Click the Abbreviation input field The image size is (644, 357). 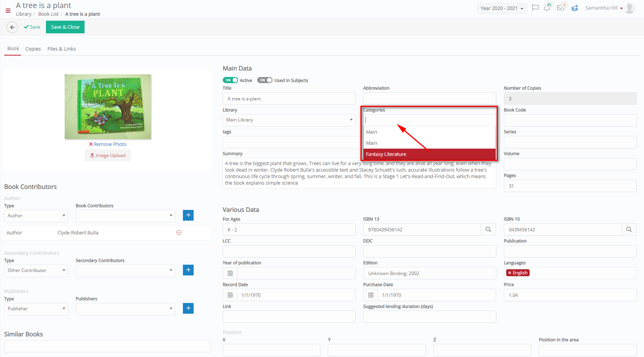pos(429,98)
